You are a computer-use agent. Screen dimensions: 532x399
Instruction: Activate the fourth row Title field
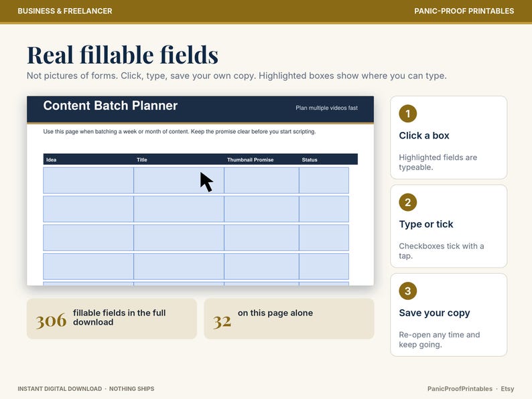pos(179,266)
